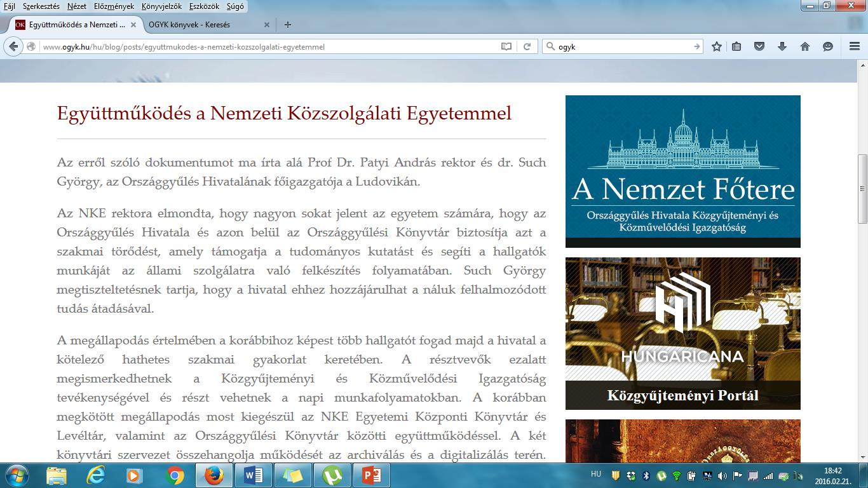Click the search box containing ogyk
Image resolution: width=868 pixels, height=488 pixels.
[x=623, y=46]
